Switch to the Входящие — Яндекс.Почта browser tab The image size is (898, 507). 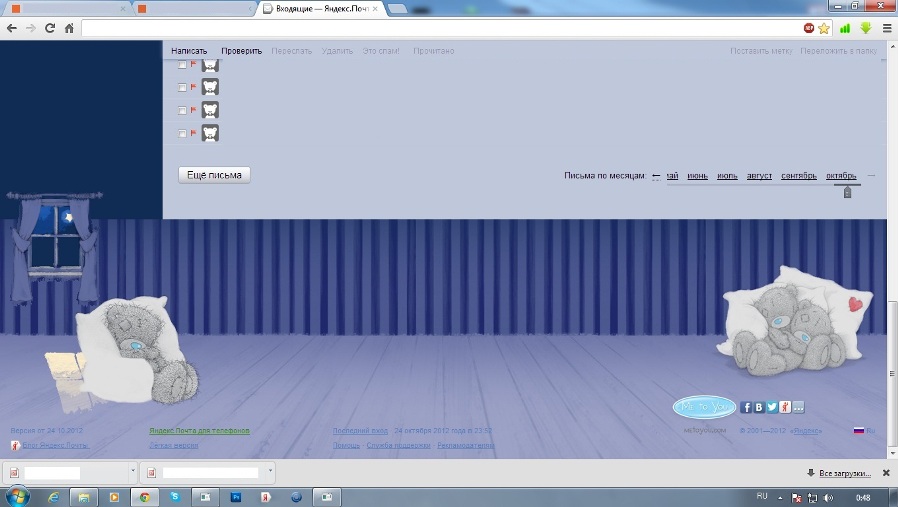pos(321,9)
